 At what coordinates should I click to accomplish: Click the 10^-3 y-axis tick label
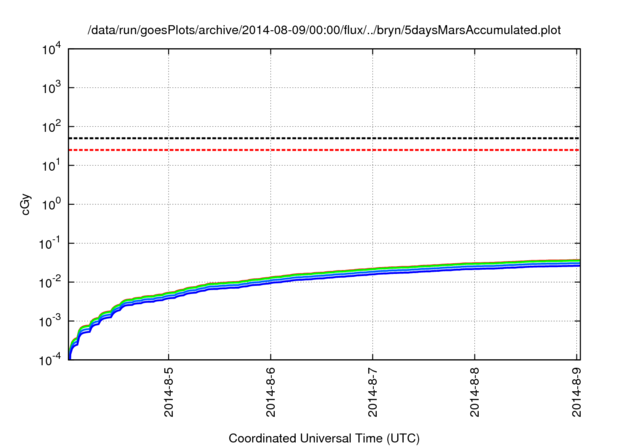click(51, 322)
